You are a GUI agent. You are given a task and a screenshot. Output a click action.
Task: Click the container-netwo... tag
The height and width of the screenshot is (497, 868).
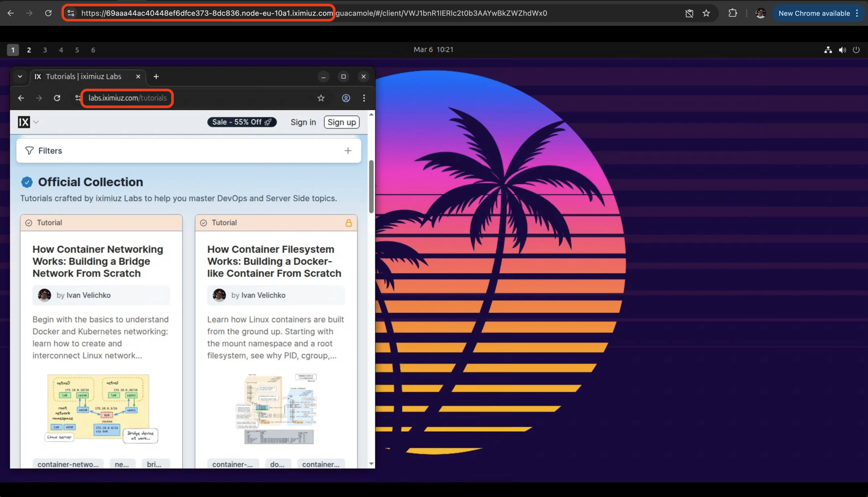(x=68, y=464)
